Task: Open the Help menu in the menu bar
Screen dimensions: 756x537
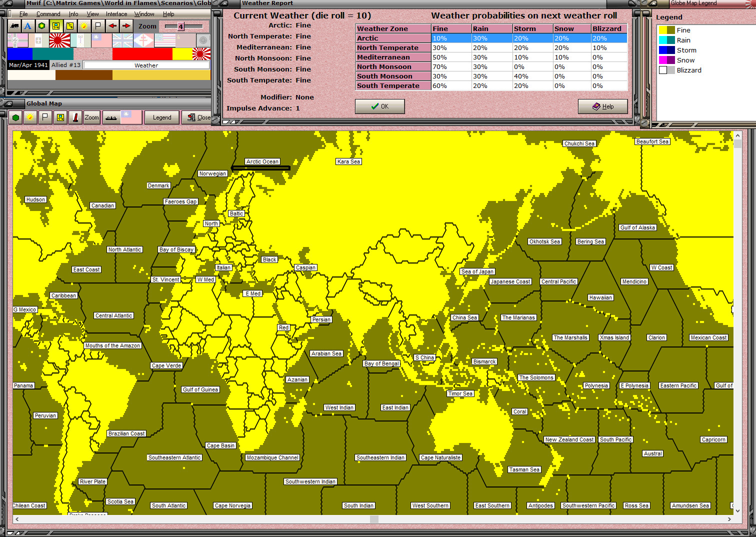Action: pyautogui.click(x=168, y=14)
